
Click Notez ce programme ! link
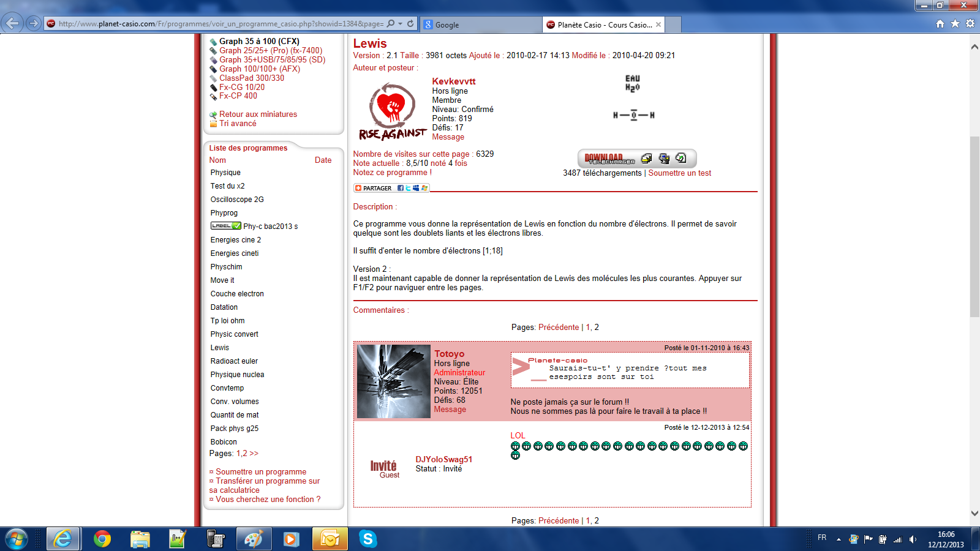[x=393, y=173]
